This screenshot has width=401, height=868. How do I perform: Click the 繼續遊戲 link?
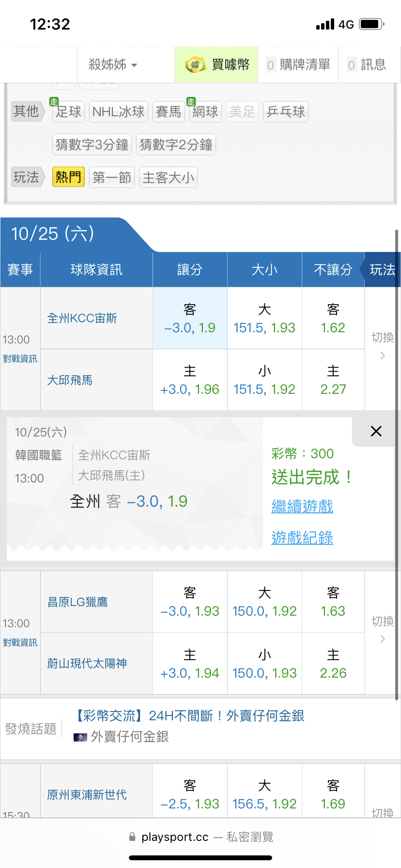pyautogui.click(x=302, y=506)
